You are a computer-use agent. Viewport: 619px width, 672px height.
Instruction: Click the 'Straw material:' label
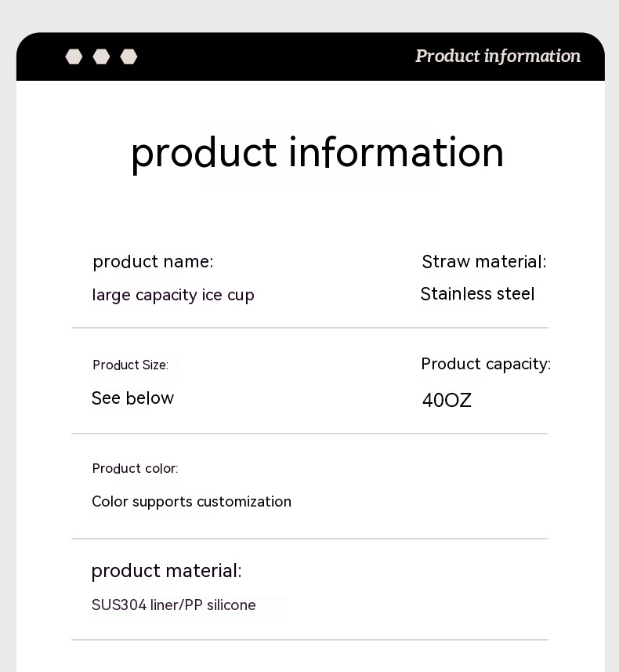tap(483, 261)
